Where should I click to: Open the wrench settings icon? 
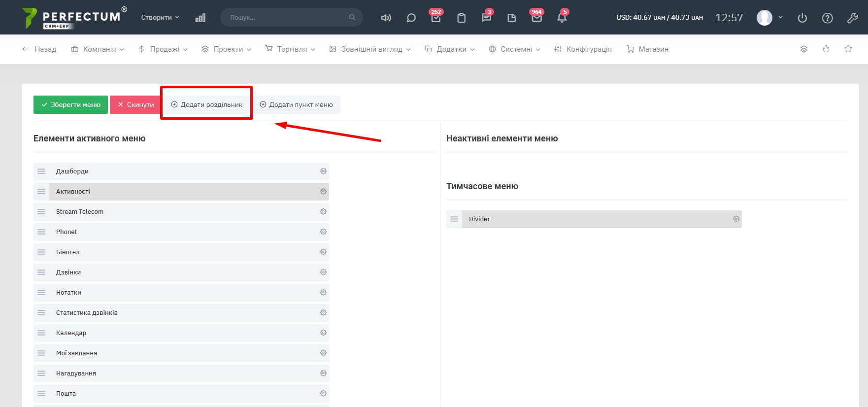point(852,18)
